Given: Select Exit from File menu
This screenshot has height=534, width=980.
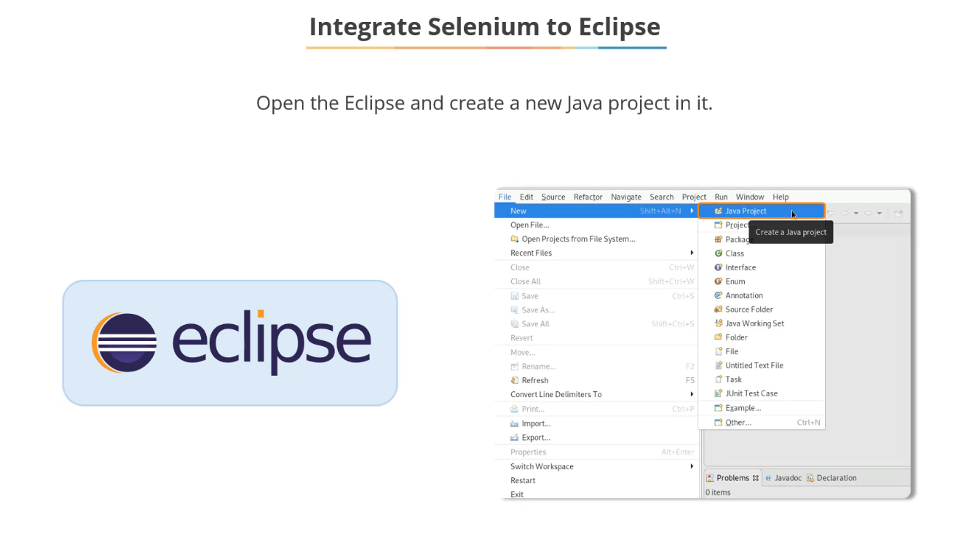Looking at the screenshot, I should pyautogui.click(x=596, y=494).
